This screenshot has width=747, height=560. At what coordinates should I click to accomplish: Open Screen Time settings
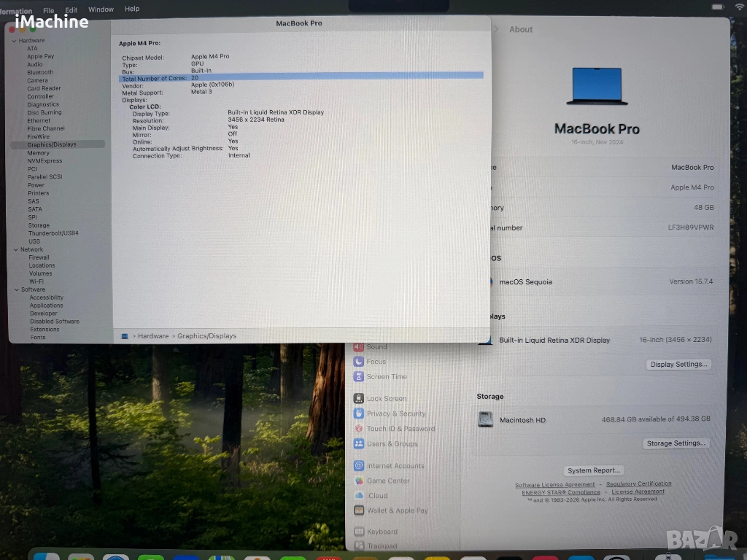click(x=387, y=377)
